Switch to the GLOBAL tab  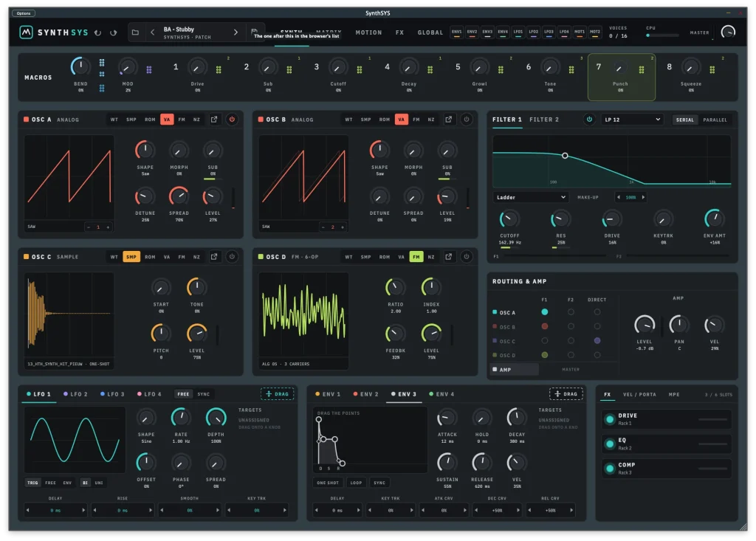[x=430, y=32]
